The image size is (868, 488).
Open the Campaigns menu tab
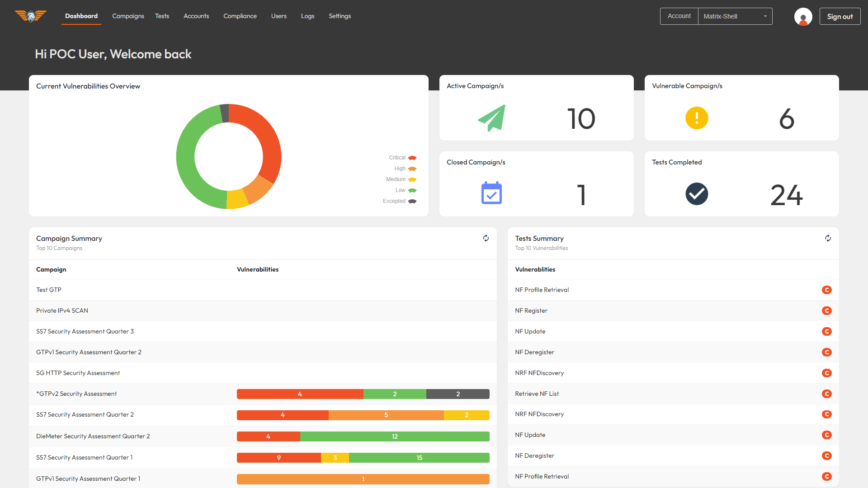tap(128, 16)
